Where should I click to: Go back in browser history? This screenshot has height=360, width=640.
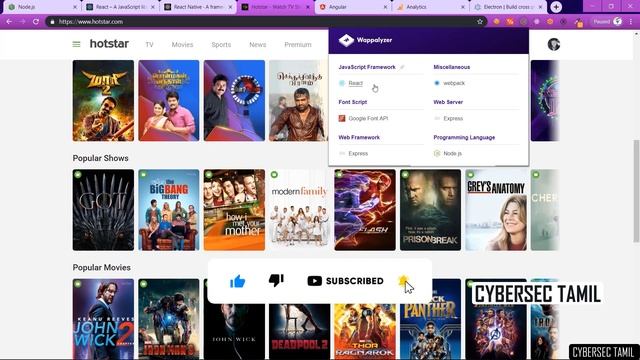click(x=9, y=22)
